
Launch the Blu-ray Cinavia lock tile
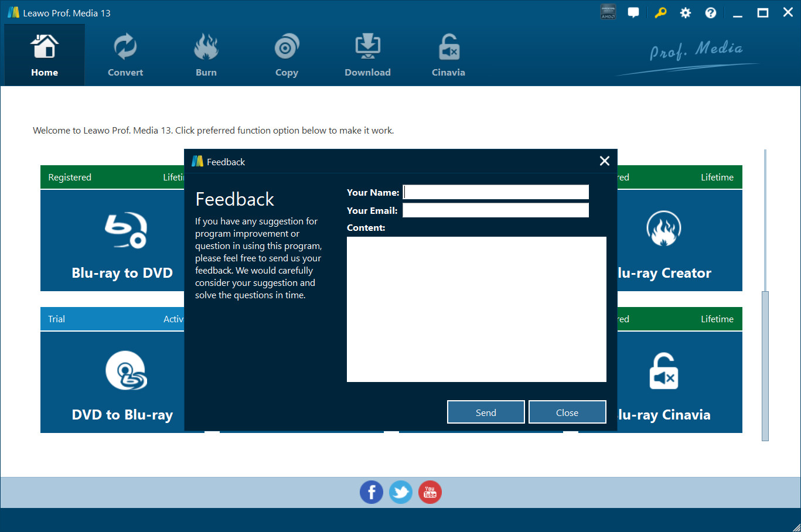coord(680,382)
